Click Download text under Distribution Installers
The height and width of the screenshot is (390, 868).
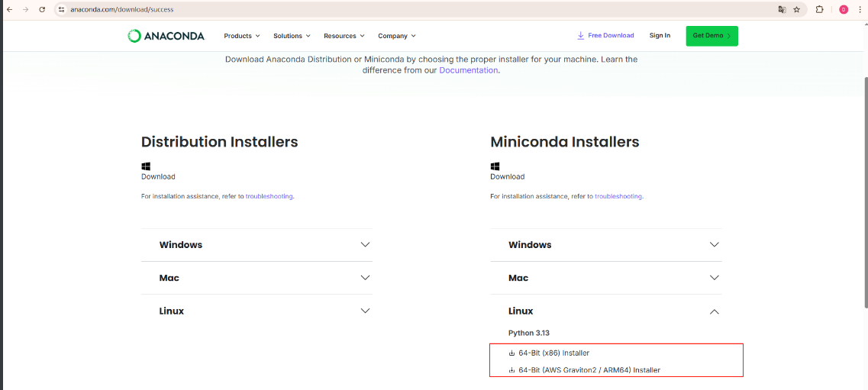click(x=158, y=177)
